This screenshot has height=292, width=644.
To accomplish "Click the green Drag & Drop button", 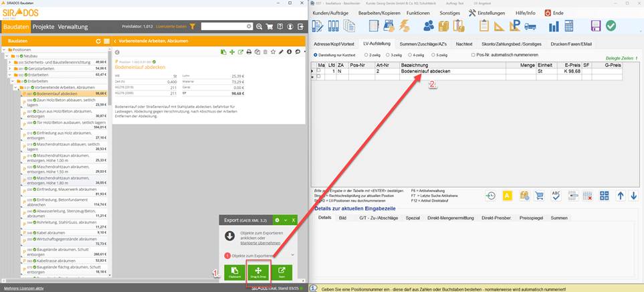I will [x=258, y=273].
